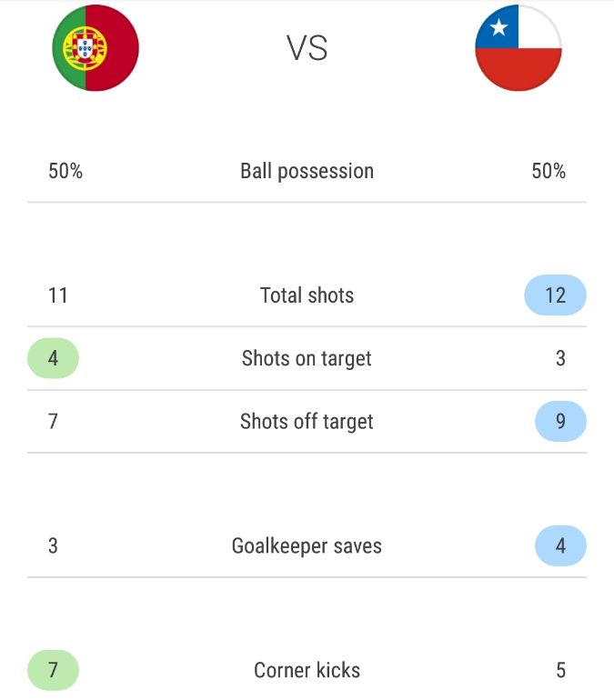Select the Goalkeeper saves label
Screen dimensions: 614x700
coord(307,546)
